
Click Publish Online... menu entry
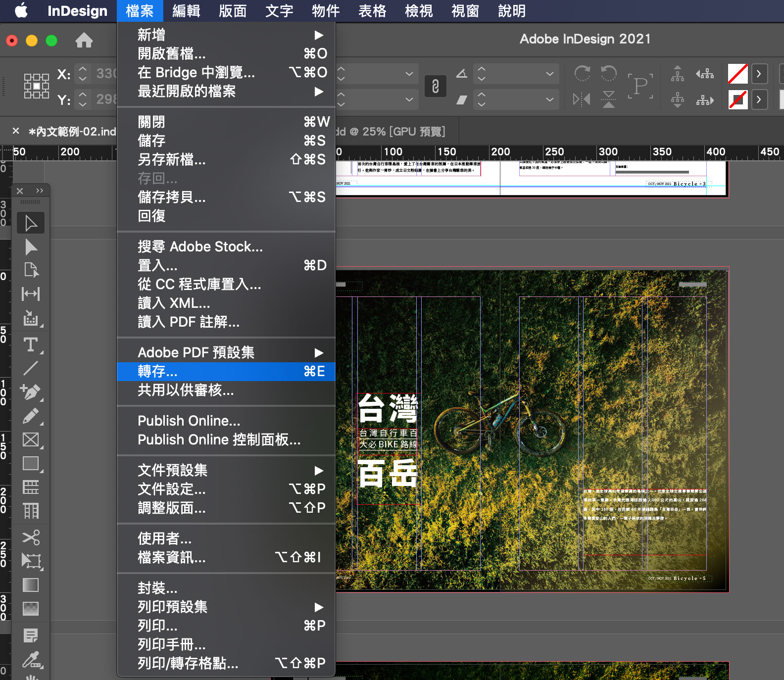coord(189,421)
